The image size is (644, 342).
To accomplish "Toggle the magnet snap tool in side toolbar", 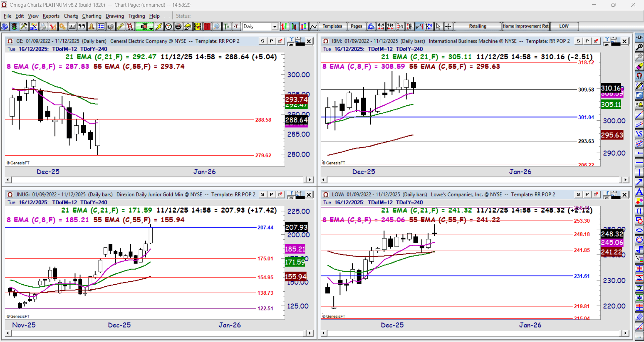I will tap(639, 76).
